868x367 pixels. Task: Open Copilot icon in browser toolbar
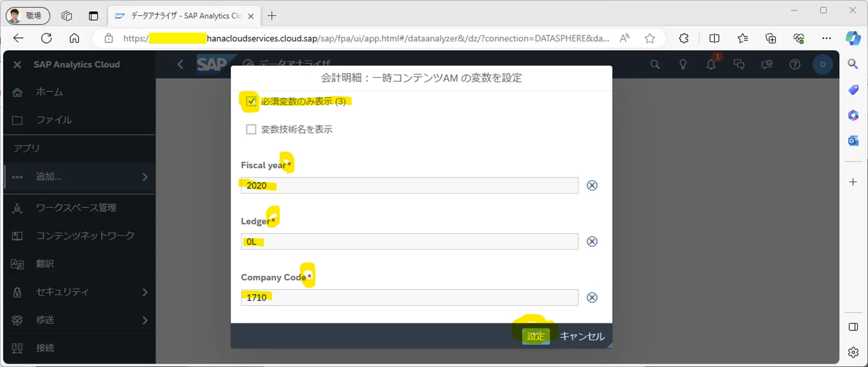[x=853, y=38]
